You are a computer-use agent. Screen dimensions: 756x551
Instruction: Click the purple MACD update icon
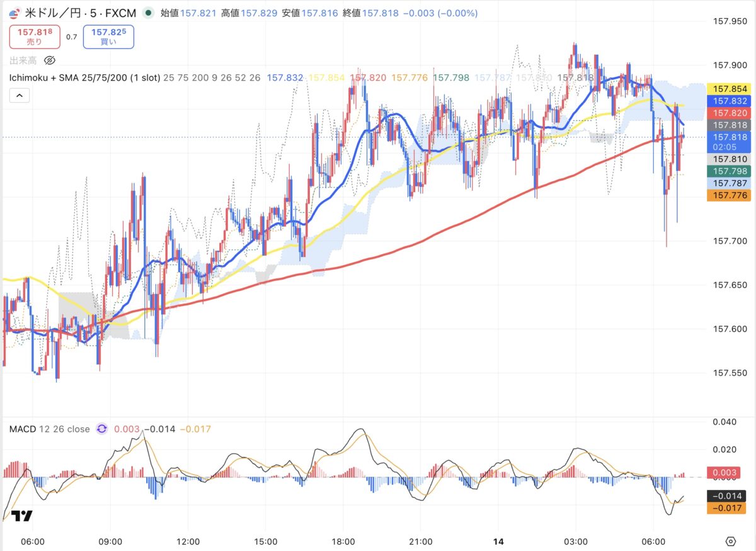(101, 429)
